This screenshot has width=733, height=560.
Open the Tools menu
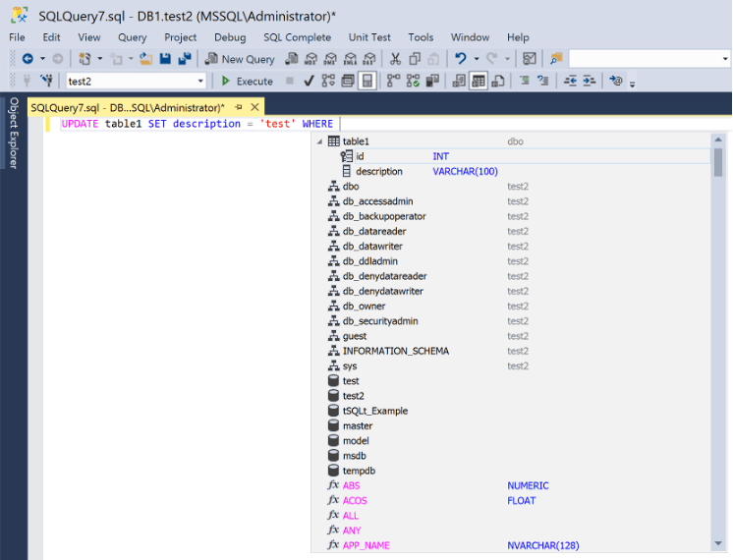click(421, 37)
